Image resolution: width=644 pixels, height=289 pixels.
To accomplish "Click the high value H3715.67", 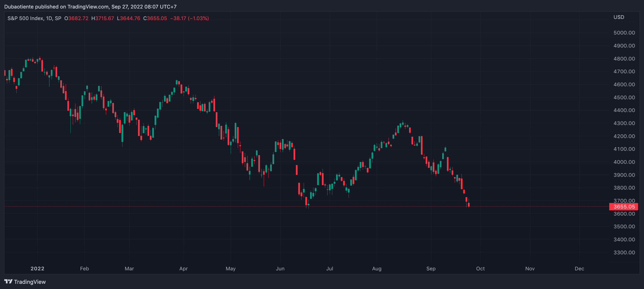I will pos(103,18).
